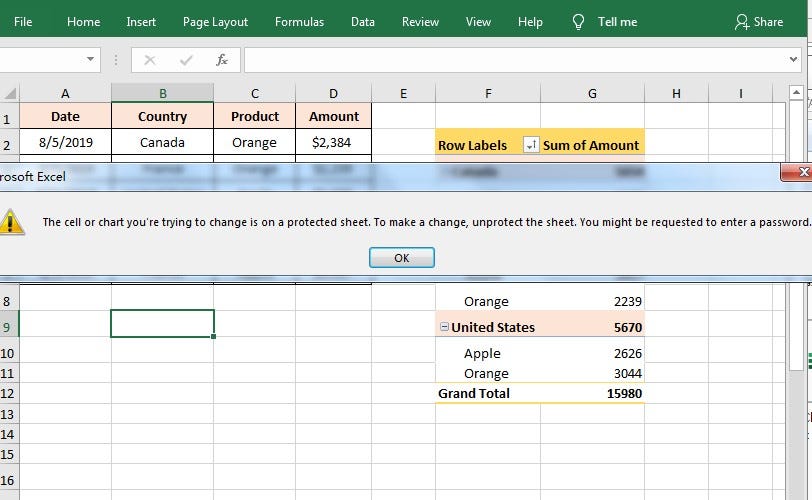
Task: Open the Insert ribbon tab
Action: [141, 22]
